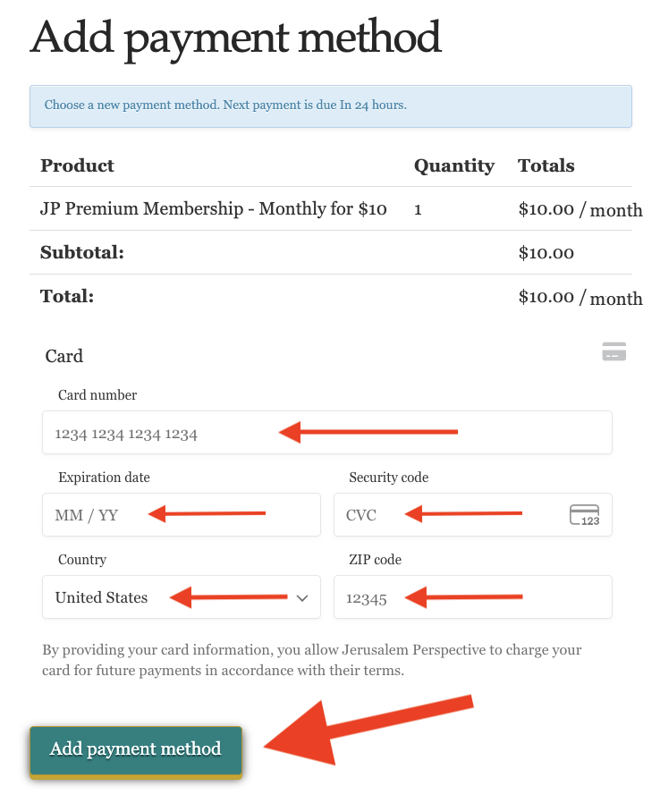The width and height of the screenshot is (660, 812).
Task: Expand the Country dropdown chevron
Action: (x=301, y=597)
